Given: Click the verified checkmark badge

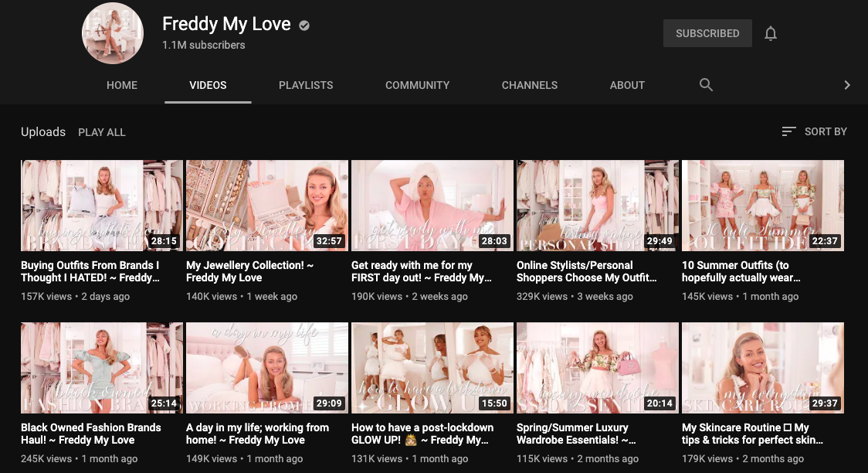Looking at the screenshot, I should click(304, 25).
